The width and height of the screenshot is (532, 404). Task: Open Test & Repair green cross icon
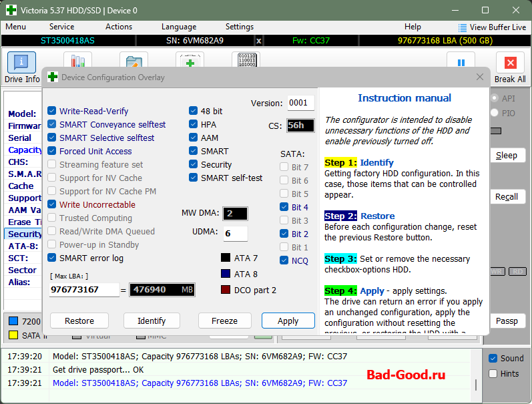190,60
